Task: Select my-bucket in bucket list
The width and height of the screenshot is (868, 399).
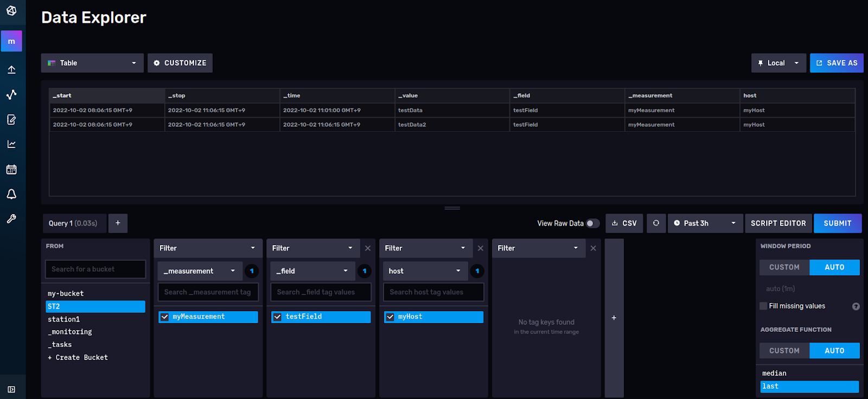Action: (x=95, y=294)
